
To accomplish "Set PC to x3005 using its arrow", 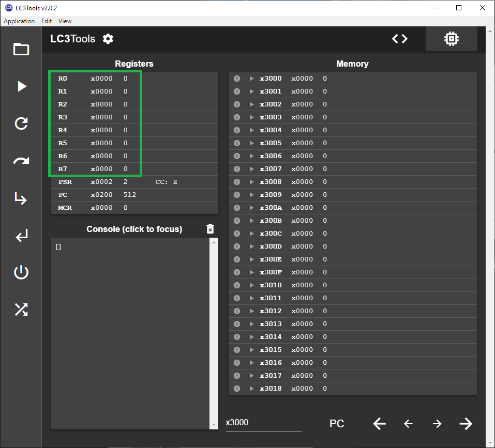I will 251,143.
